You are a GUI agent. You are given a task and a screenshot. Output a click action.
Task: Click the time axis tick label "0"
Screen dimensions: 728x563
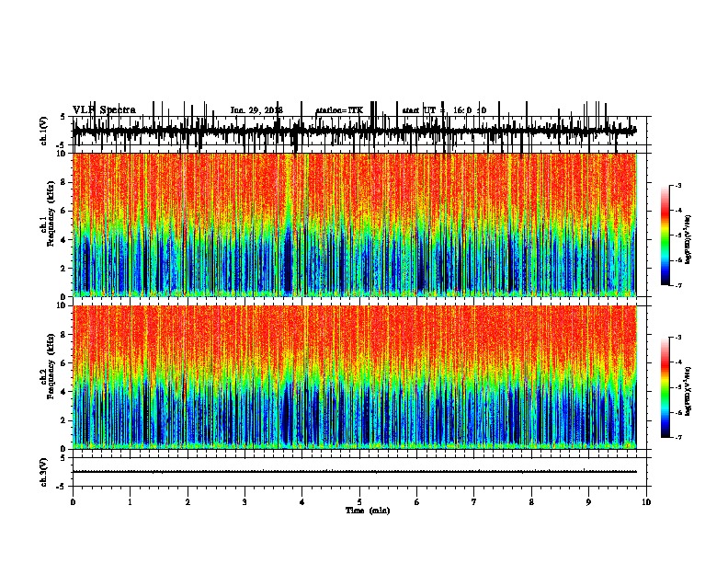click(73, 502)
